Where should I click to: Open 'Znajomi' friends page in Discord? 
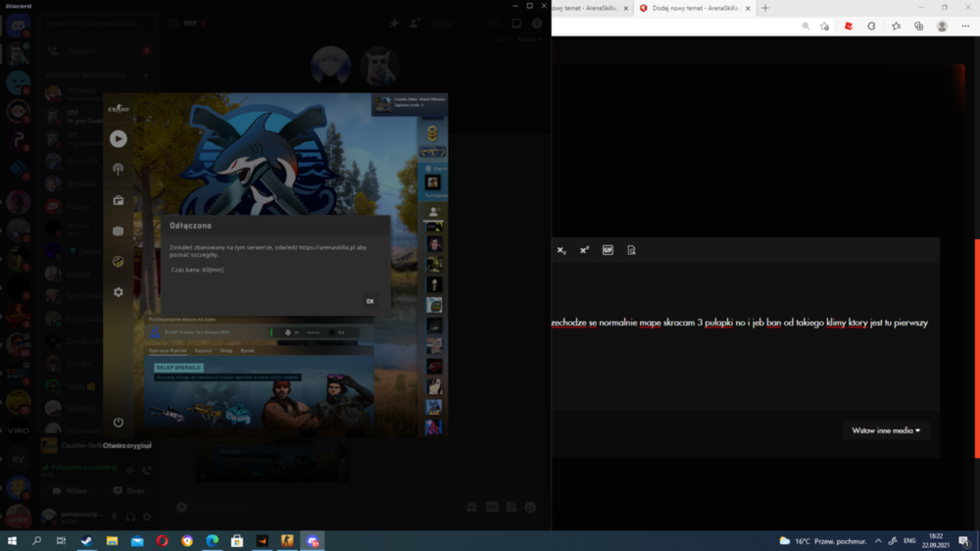click(95, 51)
